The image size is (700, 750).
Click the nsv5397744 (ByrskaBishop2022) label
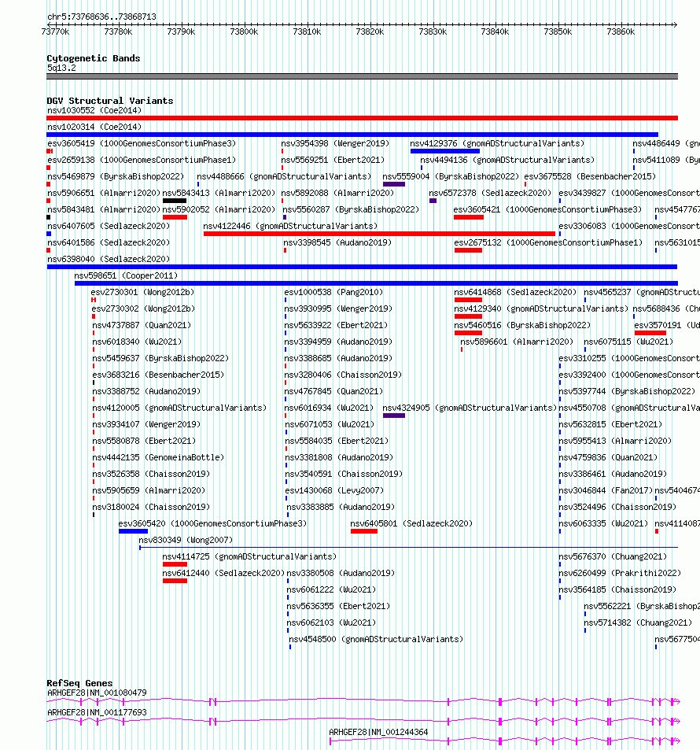pyautogui.click(x=628, y=391)
